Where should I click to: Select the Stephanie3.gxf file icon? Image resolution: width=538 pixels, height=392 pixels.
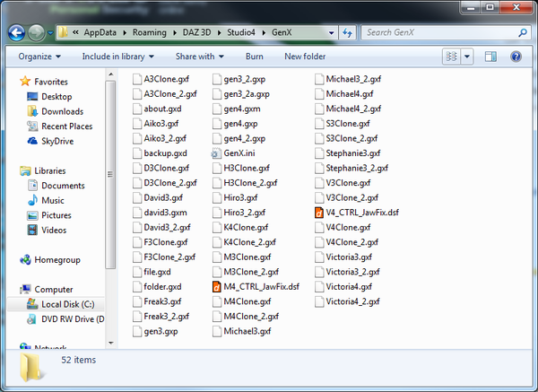coord(319,153)
